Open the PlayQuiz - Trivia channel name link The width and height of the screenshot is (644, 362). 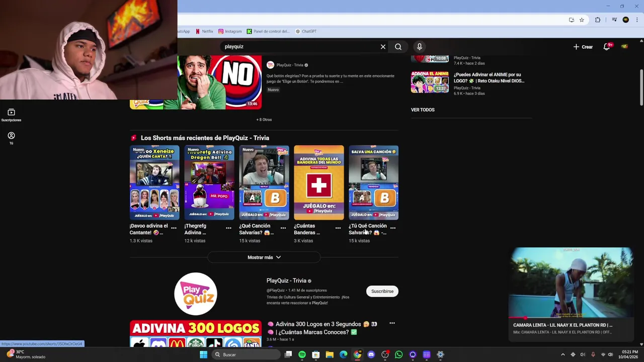[286, 281]
